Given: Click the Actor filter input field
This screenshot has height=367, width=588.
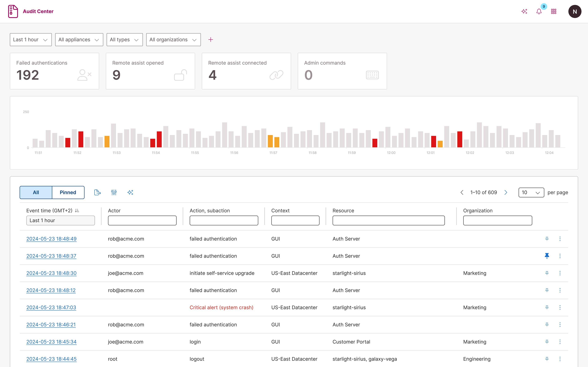Looking at the screenshot, I should 142,220.
